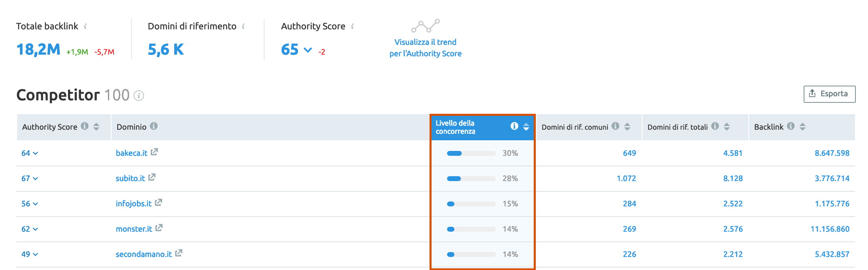This screenshot has width=868, height=270.
Task: Click info icon in Dominio column header
Action: point(153,126)
